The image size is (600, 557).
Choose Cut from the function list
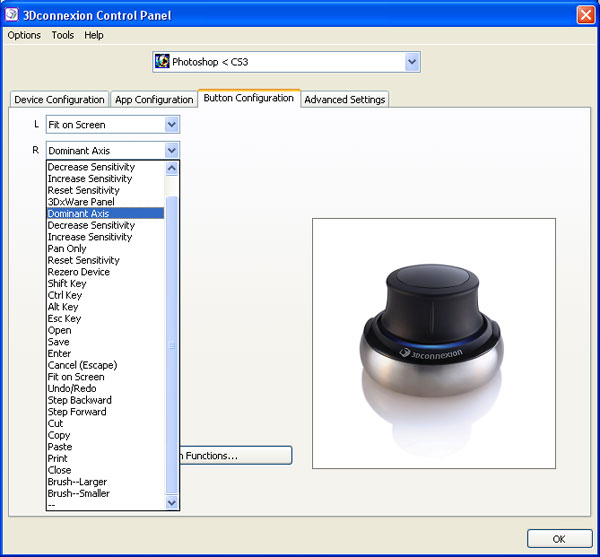105,423
